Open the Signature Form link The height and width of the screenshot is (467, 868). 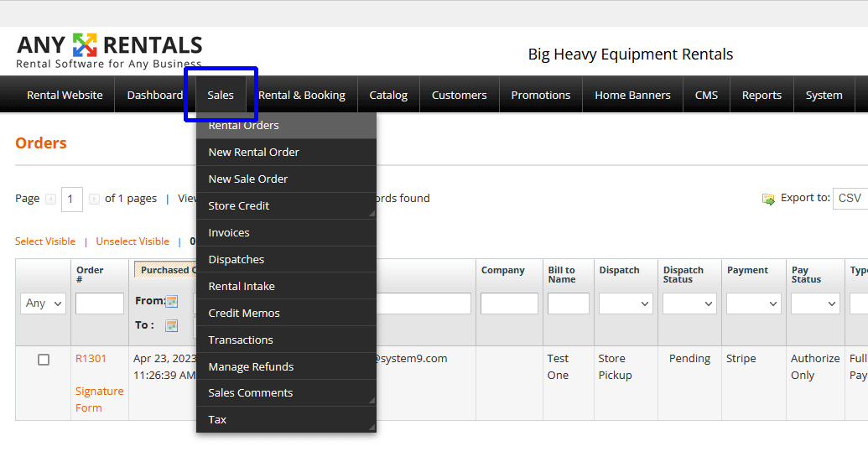(99, 400)
